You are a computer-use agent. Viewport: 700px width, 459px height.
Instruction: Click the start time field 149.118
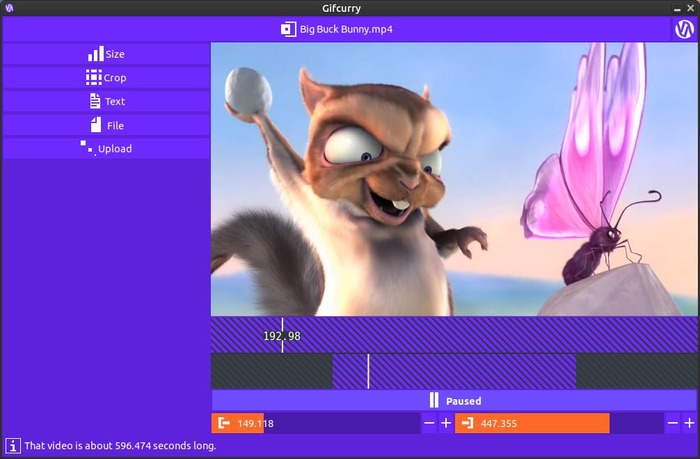point(316,423)
